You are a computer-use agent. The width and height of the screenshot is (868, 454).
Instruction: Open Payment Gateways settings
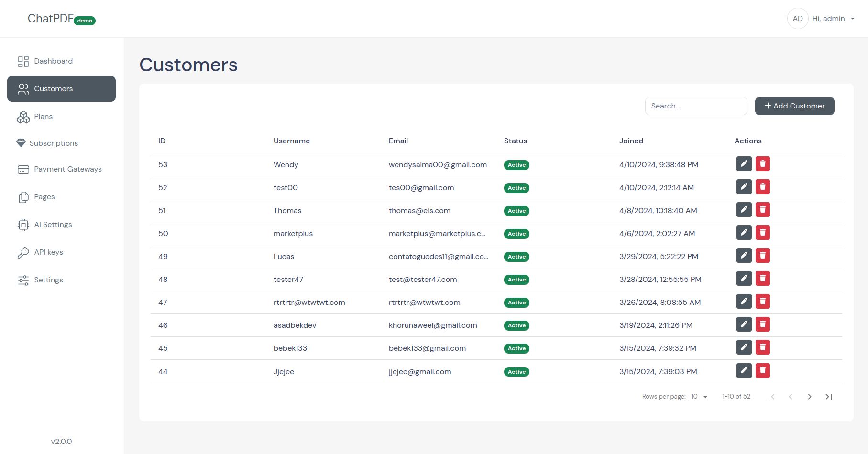61,169
